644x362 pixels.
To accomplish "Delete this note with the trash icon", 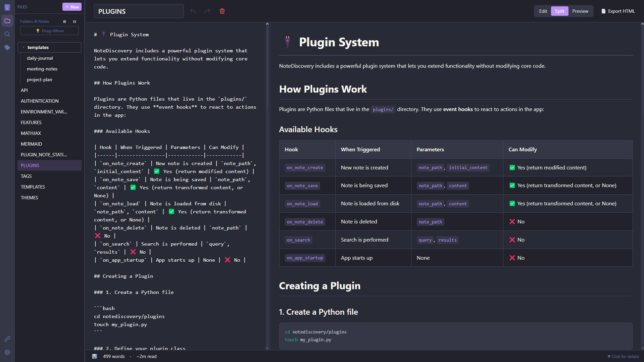I will pyautogui.click(x=222, y=11).
